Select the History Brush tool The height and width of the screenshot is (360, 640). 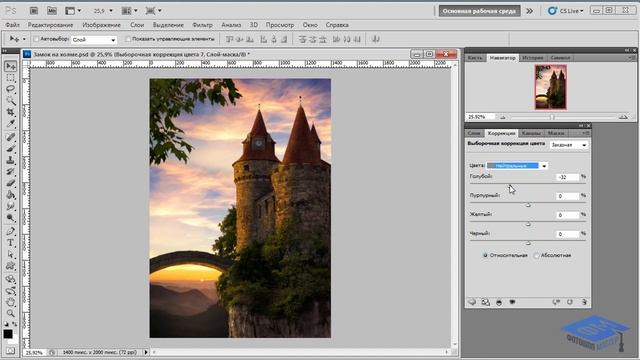tap(11, 171)
